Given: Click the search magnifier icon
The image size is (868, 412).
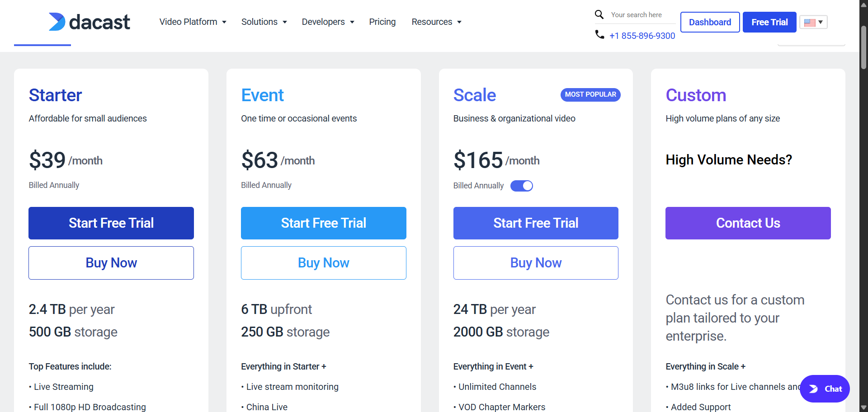Looking at the screenshot, I should [x=599, y=14].
